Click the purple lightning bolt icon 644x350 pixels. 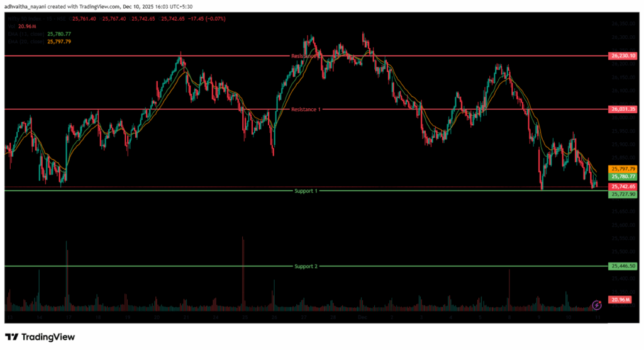pos(596,305)
